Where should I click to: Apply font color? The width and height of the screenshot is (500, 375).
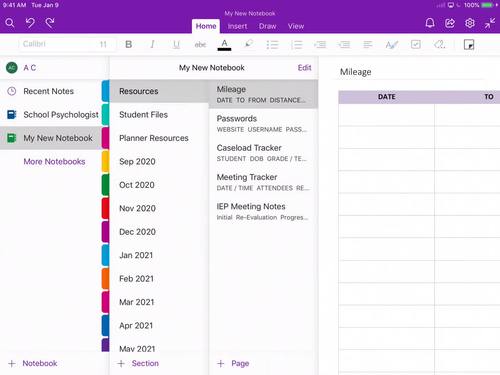click(x=224, y=45)
